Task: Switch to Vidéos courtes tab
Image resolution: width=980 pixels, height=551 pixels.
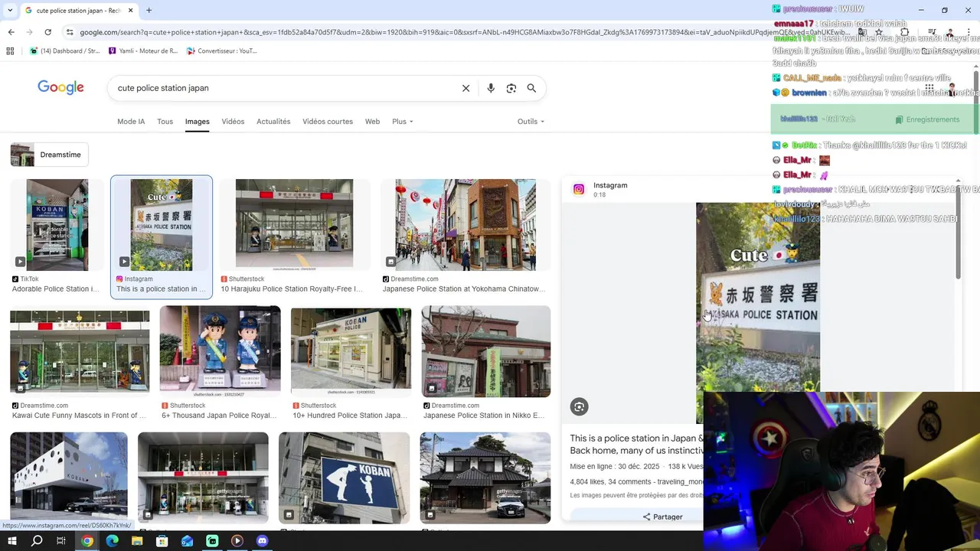Action: [x=328, y=122]
